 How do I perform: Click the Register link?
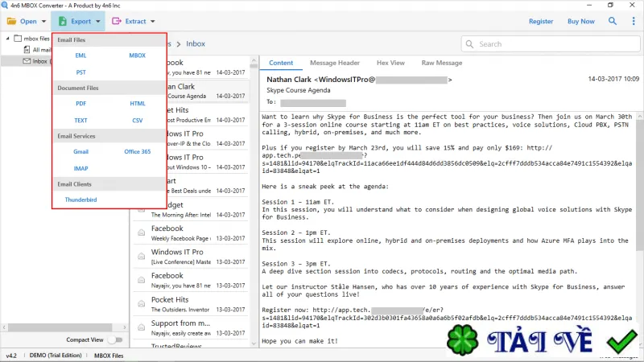point(541,22)
